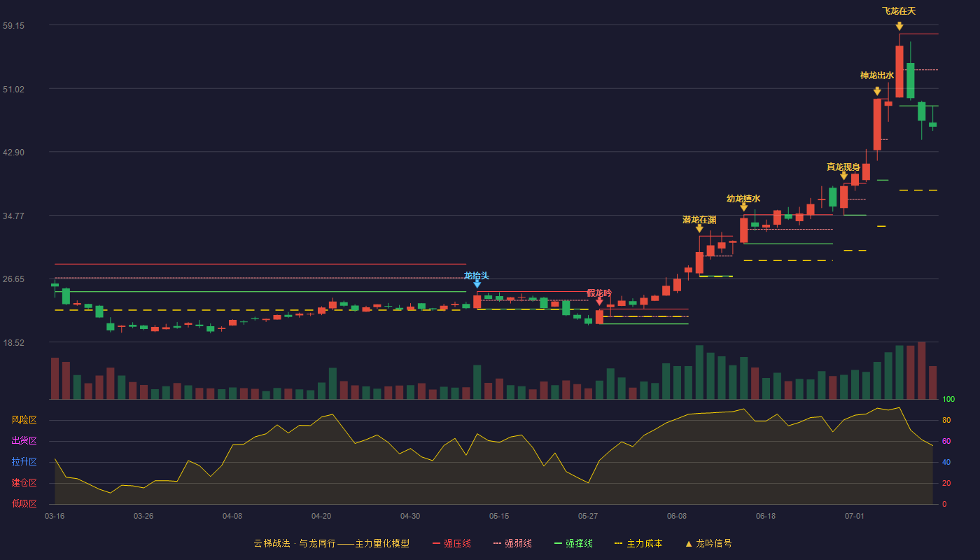Click the 潜龙在渊 signal arrow marker
980x560 pixels.
point(699,228)
